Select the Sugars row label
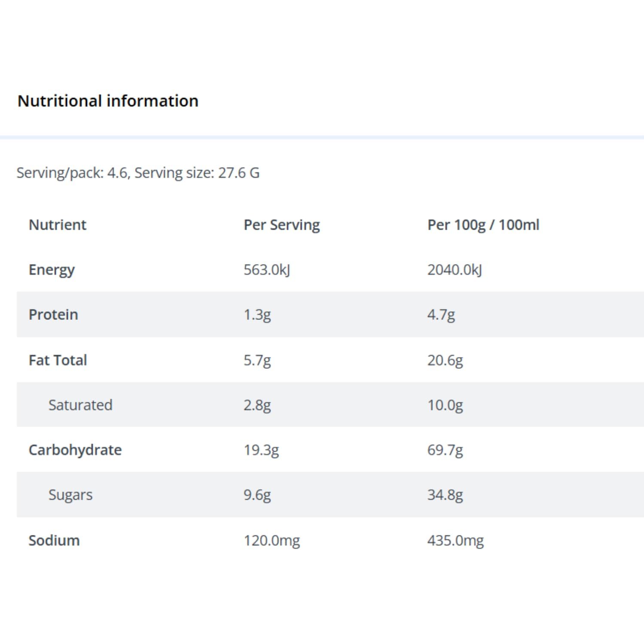Viewport: 644px width, 644px height. [70, 495]
